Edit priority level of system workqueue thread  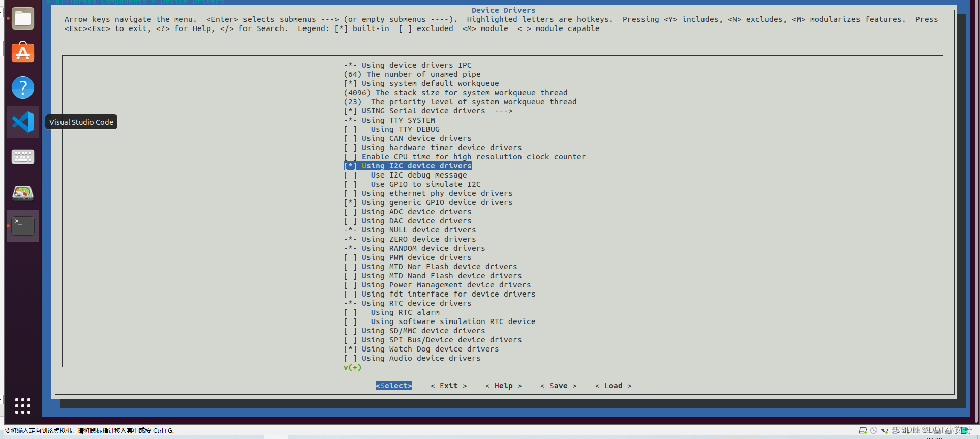tap(460, 102)
